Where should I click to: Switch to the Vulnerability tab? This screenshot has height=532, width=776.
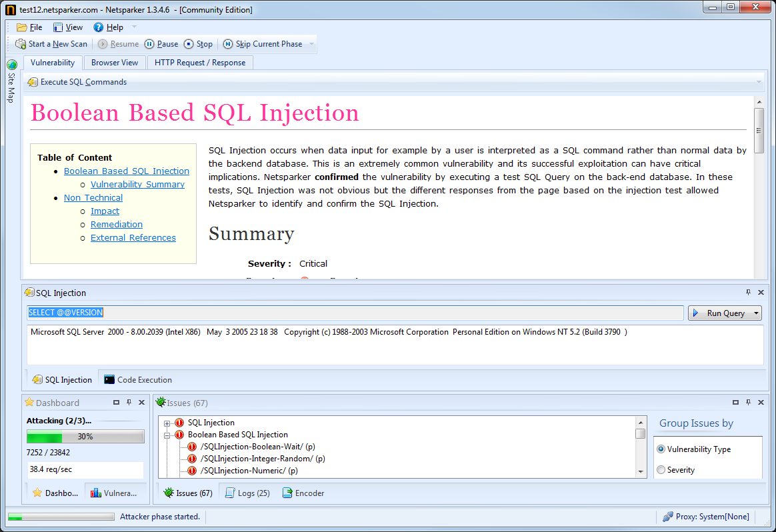point(53,63)
